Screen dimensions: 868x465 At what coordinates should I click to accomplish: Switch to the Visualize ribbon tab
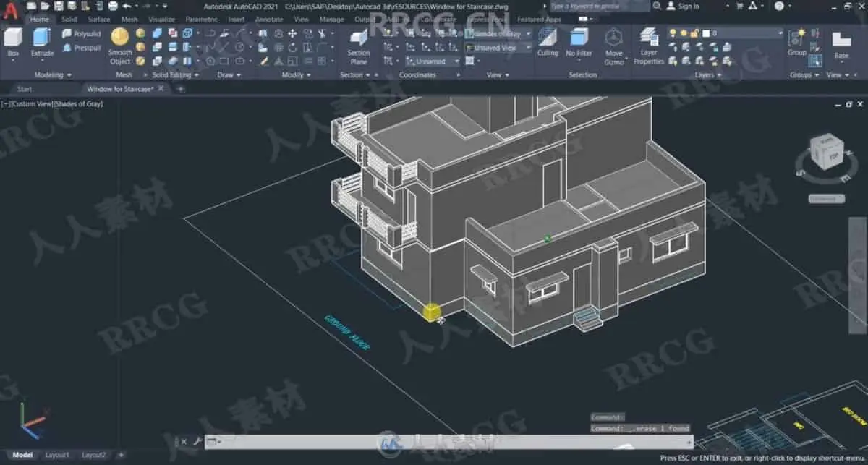(161, 20)
